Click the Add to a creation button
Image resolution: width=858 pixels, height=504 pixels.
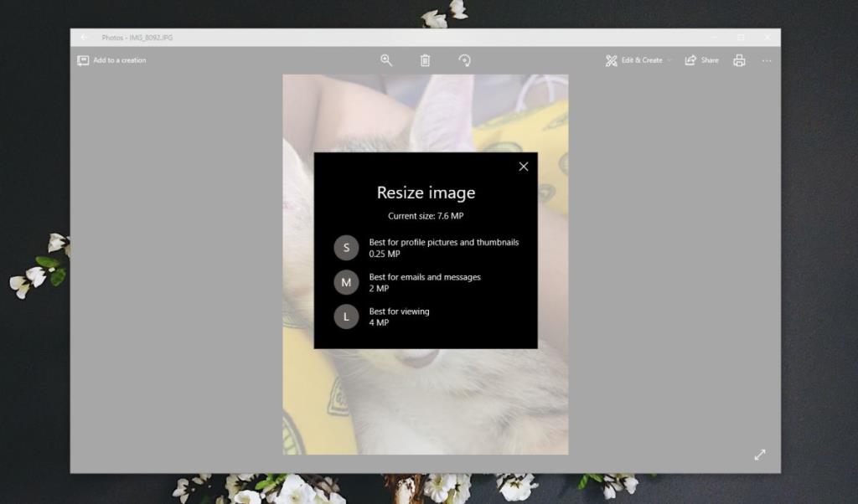point(113,59)
